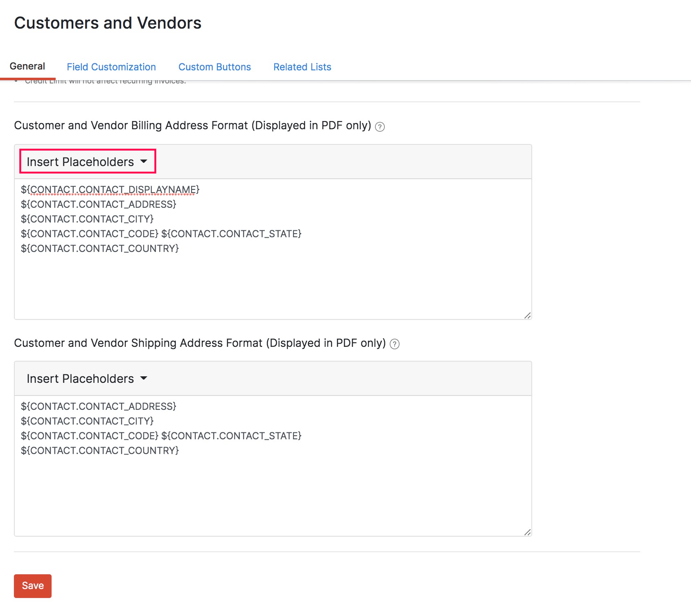691x616 pixels.
Task: Switch to the Related Lists tab
Action: point(302,67)
